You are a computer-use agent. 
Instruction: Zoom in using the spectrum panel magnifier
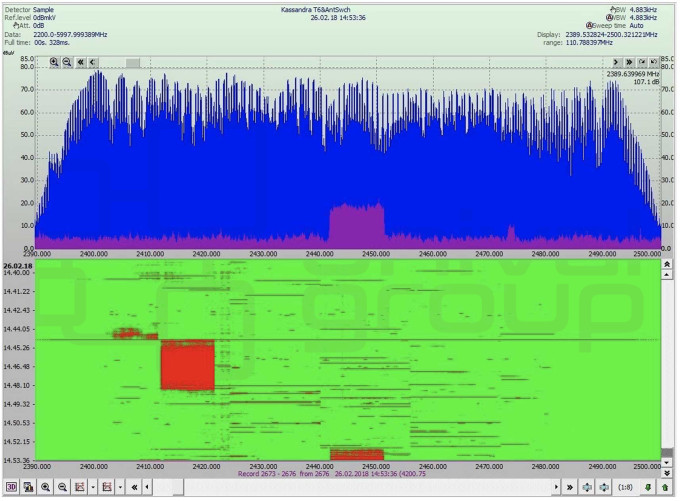pyautogui.click(x=55, y=62)
